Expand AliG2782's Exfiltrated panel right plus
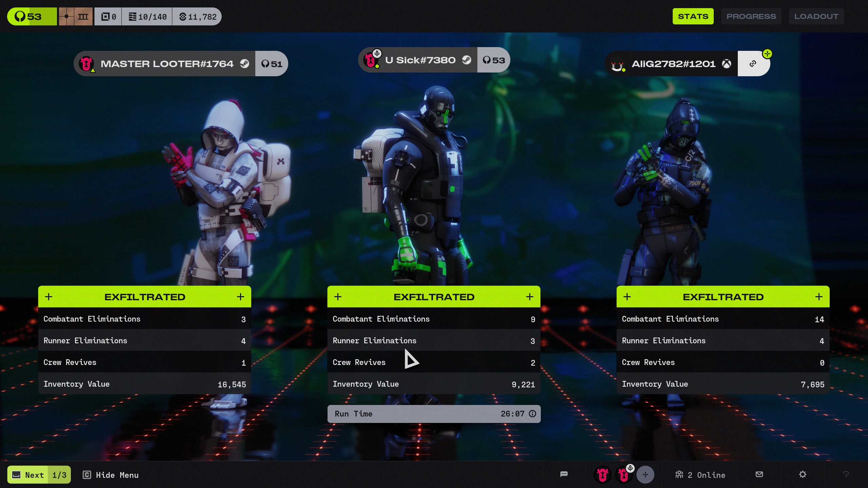This screenshot has height=488, width=868. pos(819,297)
